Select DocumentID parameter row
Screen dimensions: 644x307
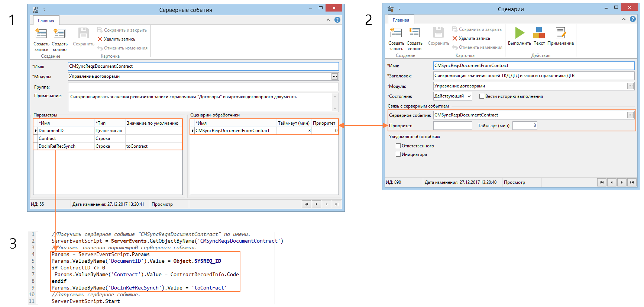[108, 131]
